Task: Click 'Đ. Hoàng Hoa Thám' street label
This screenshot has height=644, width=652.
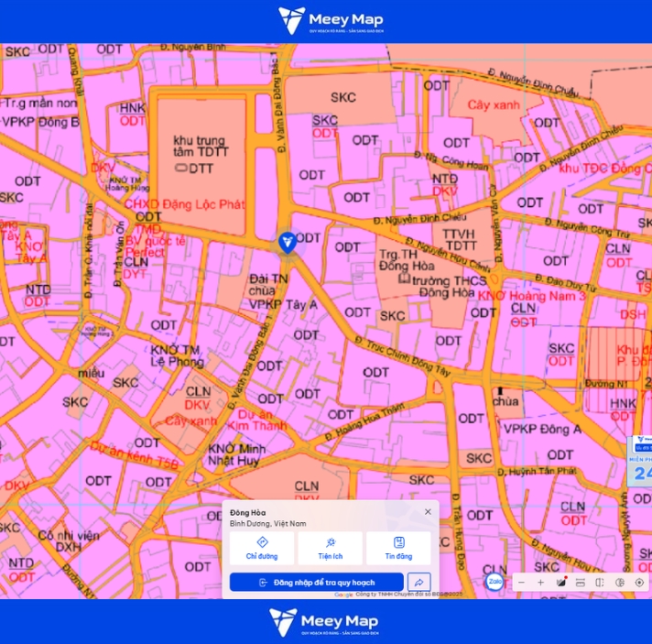Action: pyautogui.click(x=364, y=421)
